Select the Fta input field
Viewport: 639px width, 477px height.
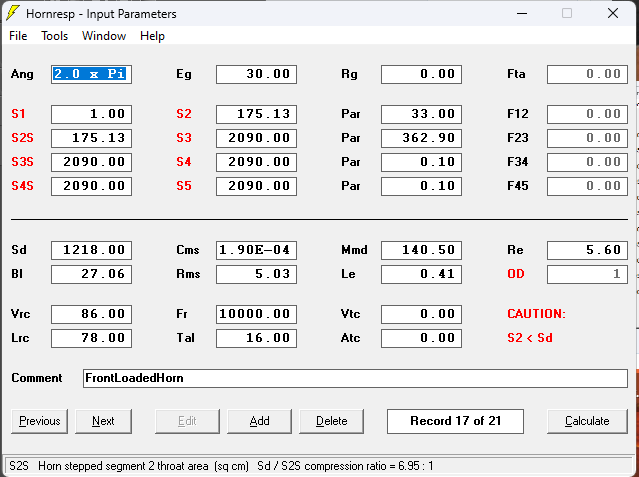[587, 74]
